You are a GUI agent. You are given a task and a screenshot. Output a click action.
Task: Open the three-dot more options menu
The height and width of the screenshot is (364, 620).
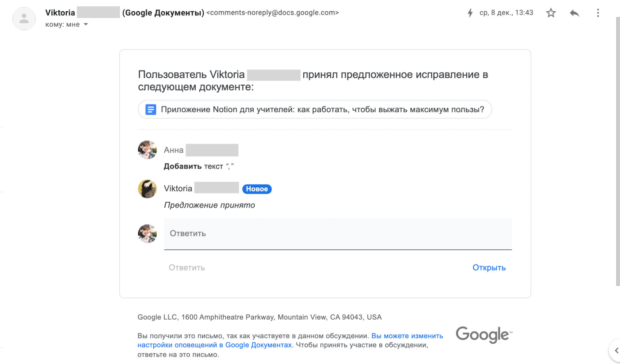coord(598,13)
